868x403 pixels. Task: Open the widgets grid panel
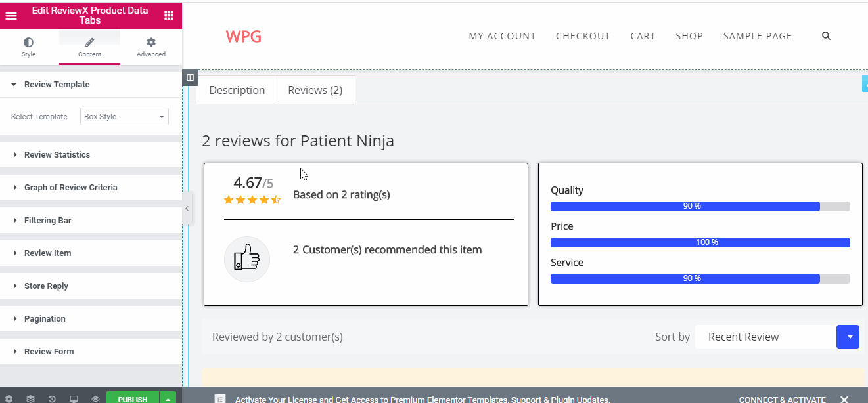point(169,16)
